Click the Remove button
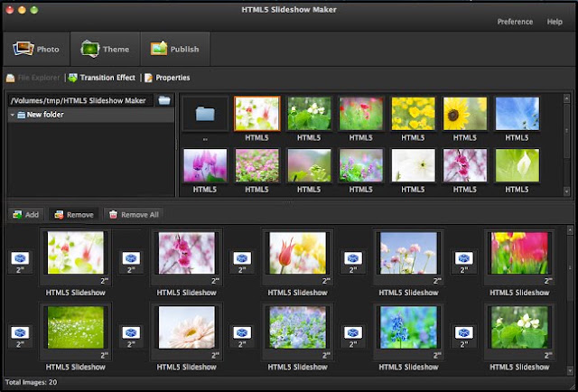 click(74, 215)
